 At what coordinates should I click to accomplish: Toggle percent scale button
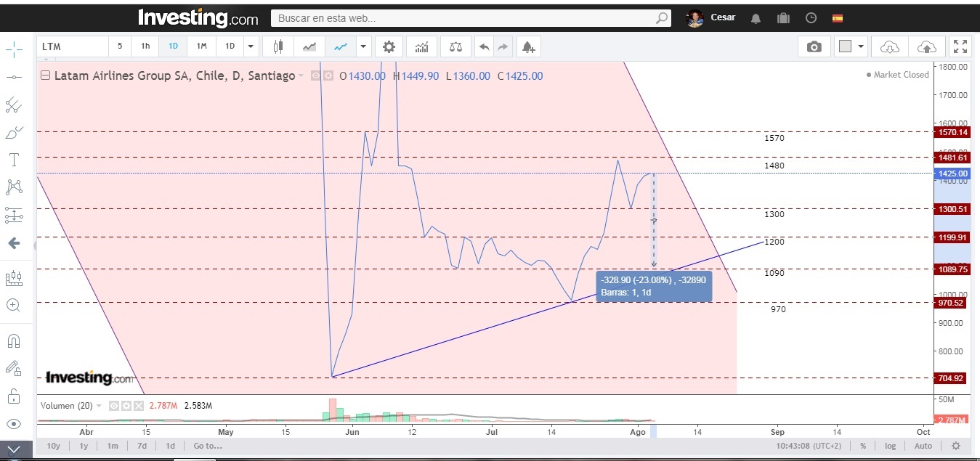[863, 446]
